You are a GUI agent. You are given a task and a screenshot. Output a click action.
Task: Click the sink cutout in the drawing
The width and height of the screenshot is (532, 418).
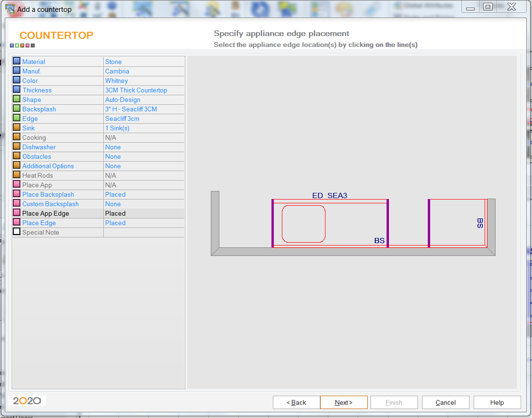304,224
